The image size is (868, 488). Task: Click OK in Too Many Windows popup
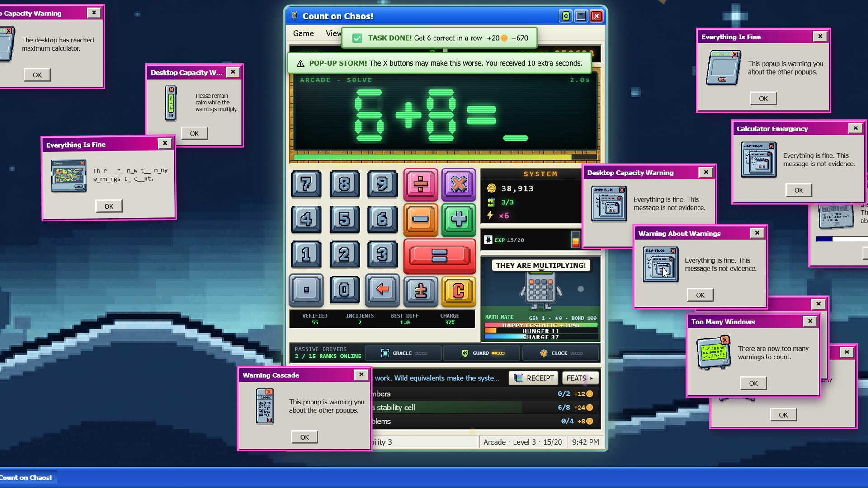753,383
